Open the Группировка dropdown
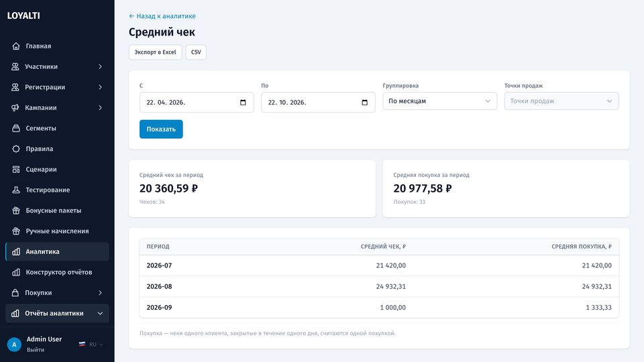This screenshot has width=644, height=362. (439, 101)
